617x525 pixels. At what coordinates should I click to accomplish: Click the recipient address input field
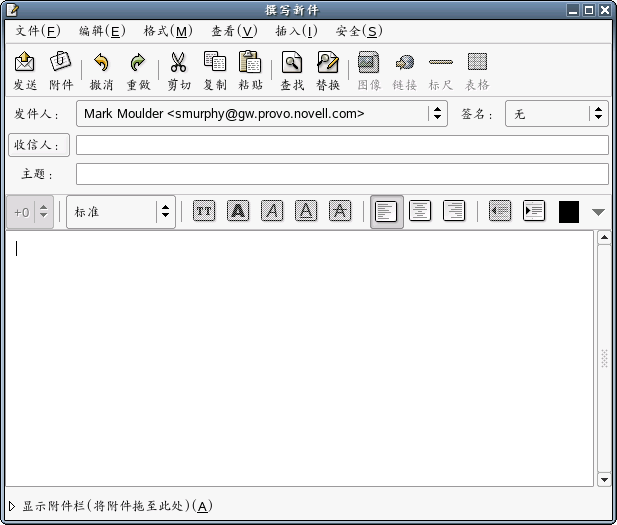coord(342,145)
